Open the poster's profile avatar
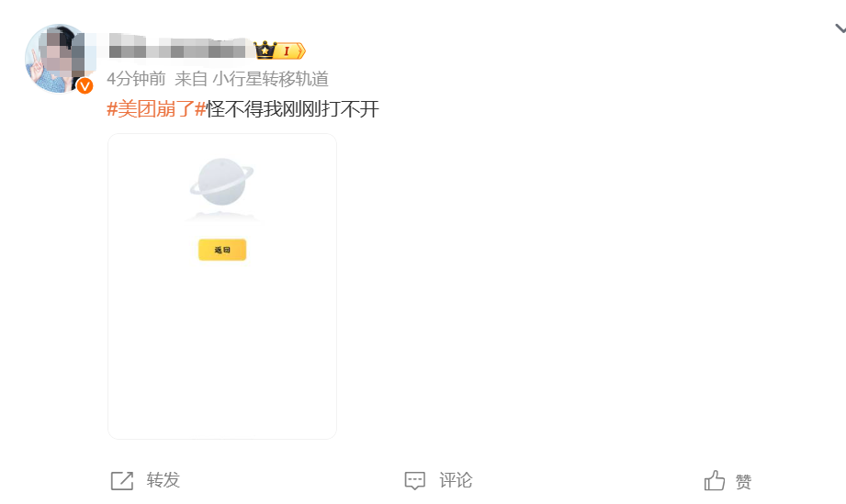 click(x=58, y=58)
